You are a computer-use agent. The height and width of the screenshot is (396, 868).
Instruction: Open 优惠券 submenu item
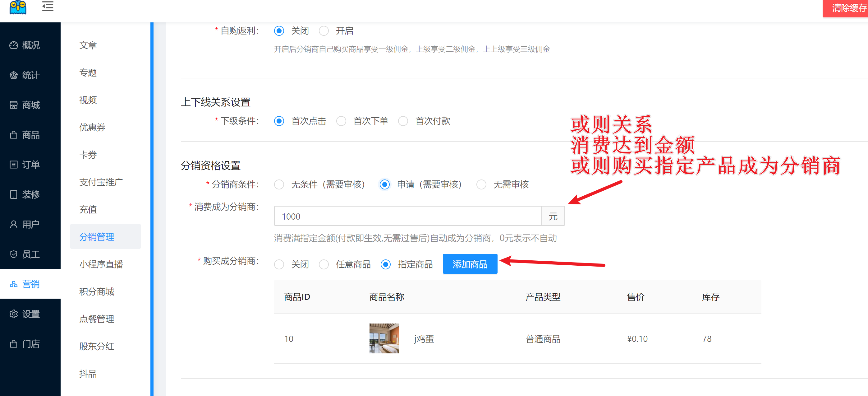click(x=92, y=127)
